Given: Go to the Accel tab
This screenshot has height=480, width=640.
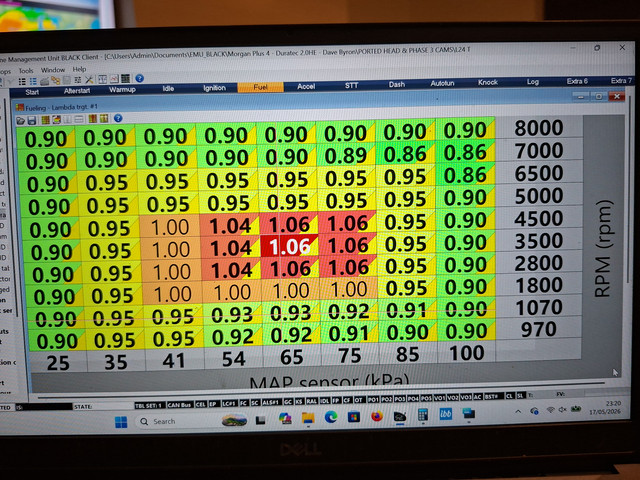Looking at the screenshot, I should [306, 86].
